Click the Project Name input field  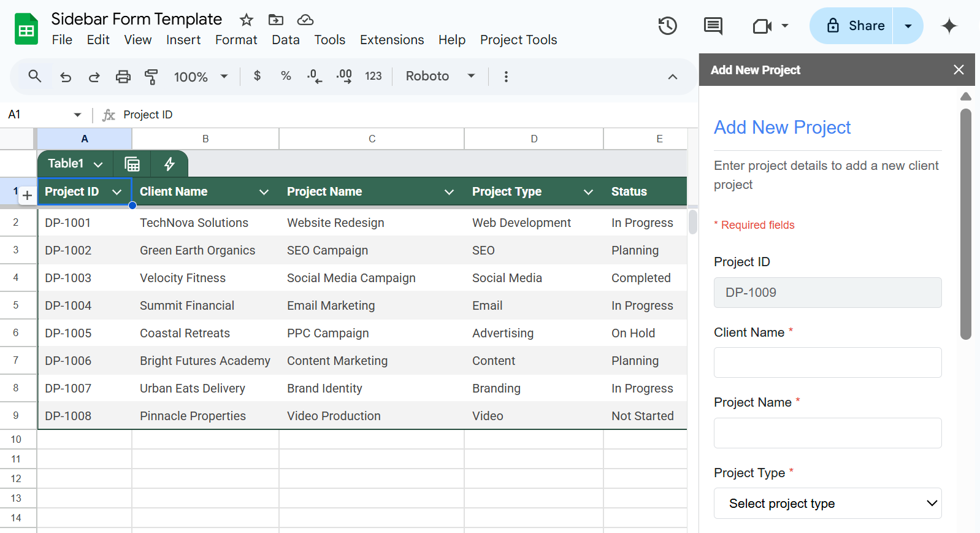tap(827, 433)
